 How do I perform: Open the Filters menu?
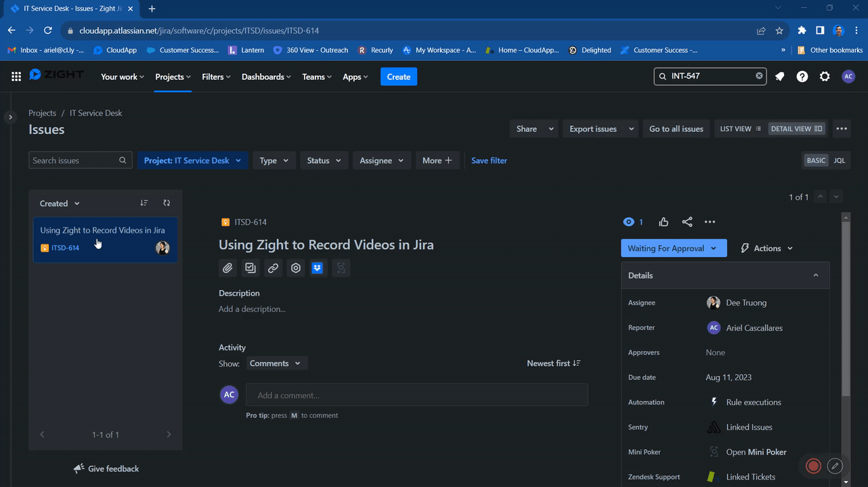point(216,76)
